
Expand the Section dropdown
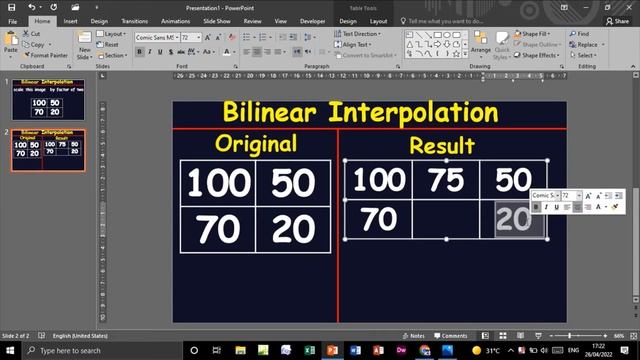112,55
